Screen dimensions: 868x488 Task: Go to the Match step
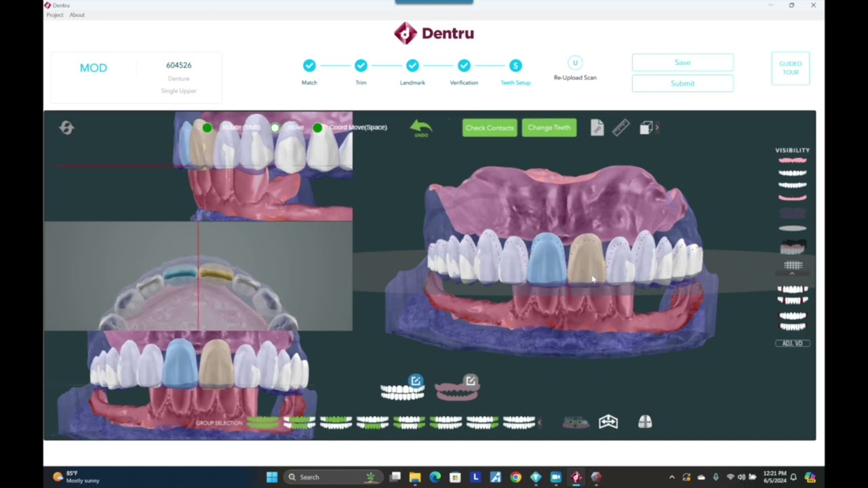pyautogui.click(x=309, y=66)
